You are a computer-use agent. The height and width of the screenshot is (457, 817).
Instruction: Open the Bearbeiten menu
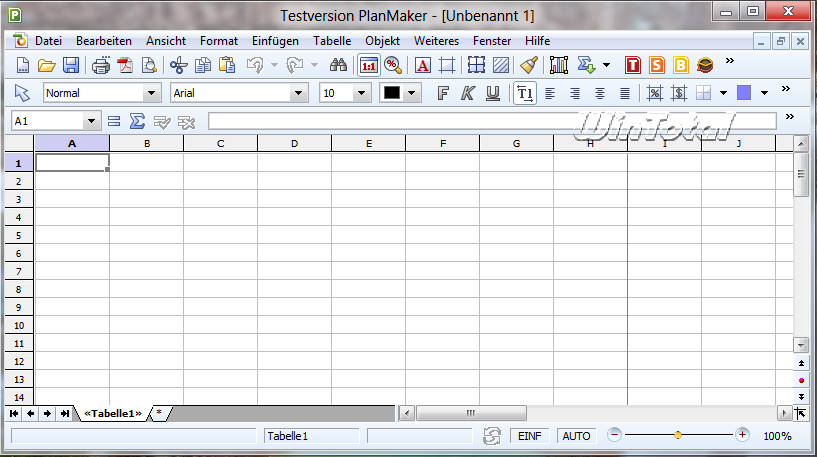tap(104, 41)
